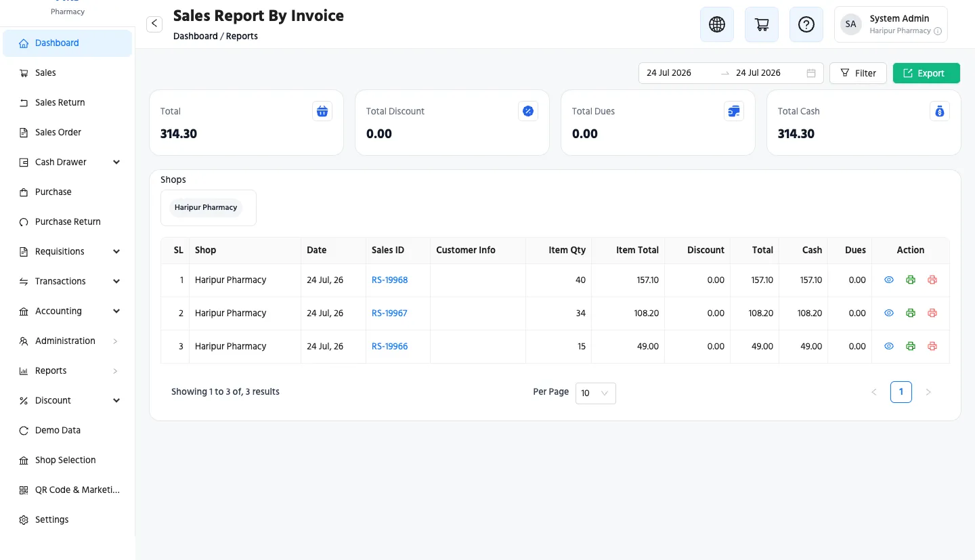Open sales ID link RS-19968
This screenshot has height=560, width=975.
[x=390, y=280]
